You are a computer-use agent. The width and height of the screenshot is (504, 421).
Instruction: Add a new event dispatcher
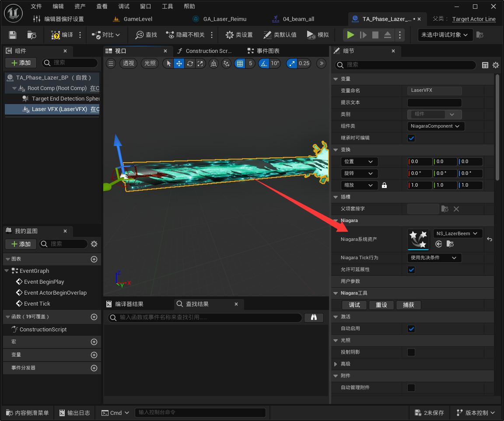point(94,368)
